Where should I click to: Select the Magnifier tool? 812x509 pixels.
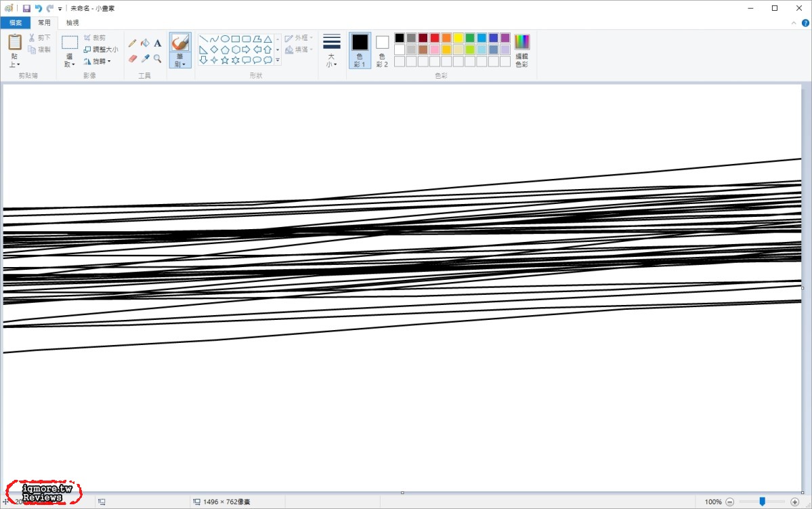[x=158, y=59]
